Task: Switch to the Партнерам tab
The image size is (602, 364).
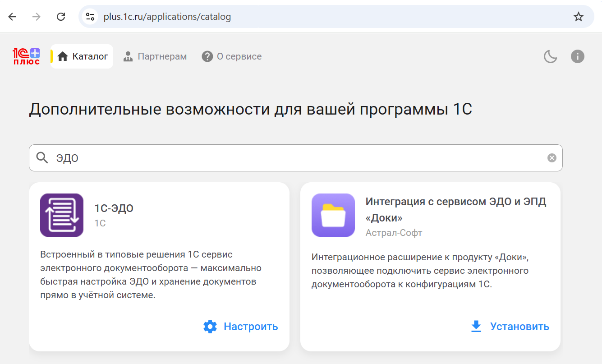Action: (155, 56)
